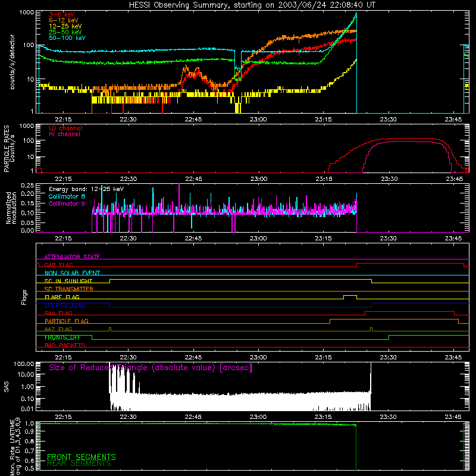Click the 'Normalized modulation' axis title
This screenshot has width=476, height=476.
tap(11, 208)
